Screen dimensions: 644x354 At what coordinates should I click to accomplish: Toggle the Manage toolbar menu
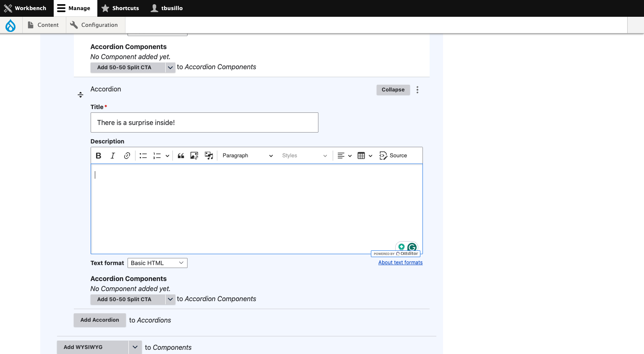pyautogui.click(x=75, y=8)
